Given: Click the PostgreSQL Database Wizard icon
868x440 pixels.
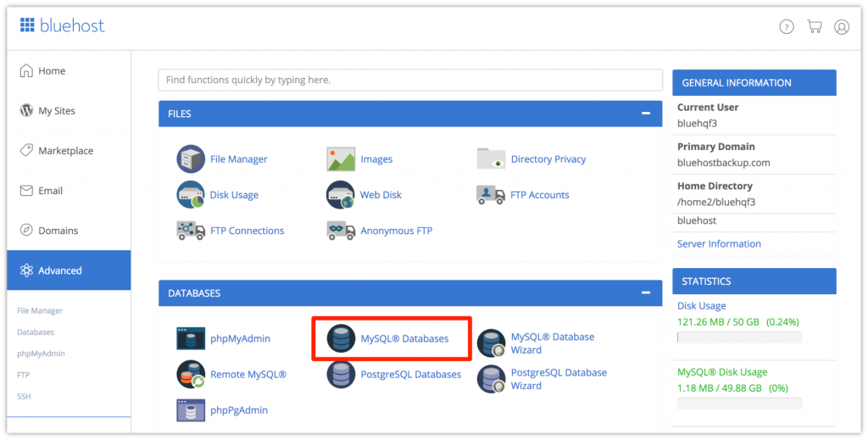Looking at the screenshot, I should click(491, 379).
